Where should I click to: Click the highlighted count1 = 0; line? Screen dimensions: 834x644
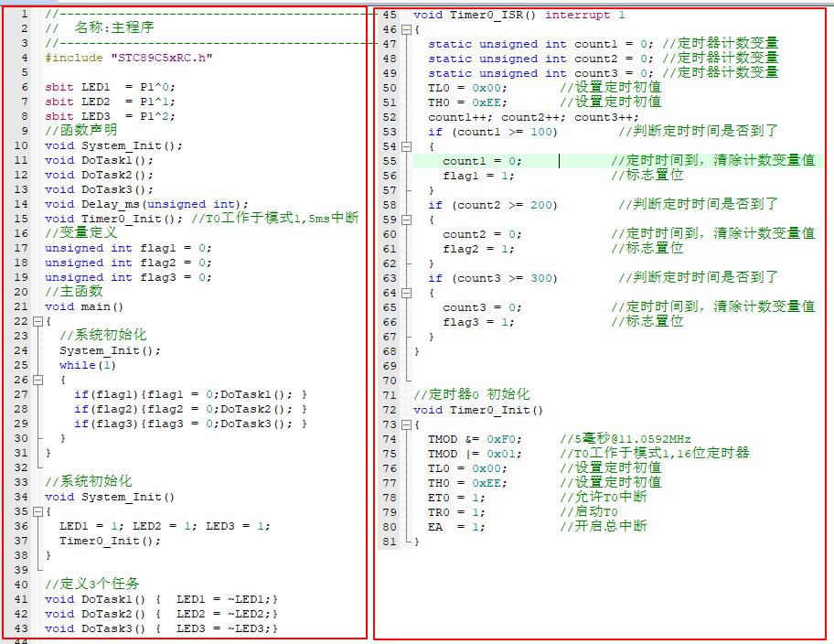[483, 161]
